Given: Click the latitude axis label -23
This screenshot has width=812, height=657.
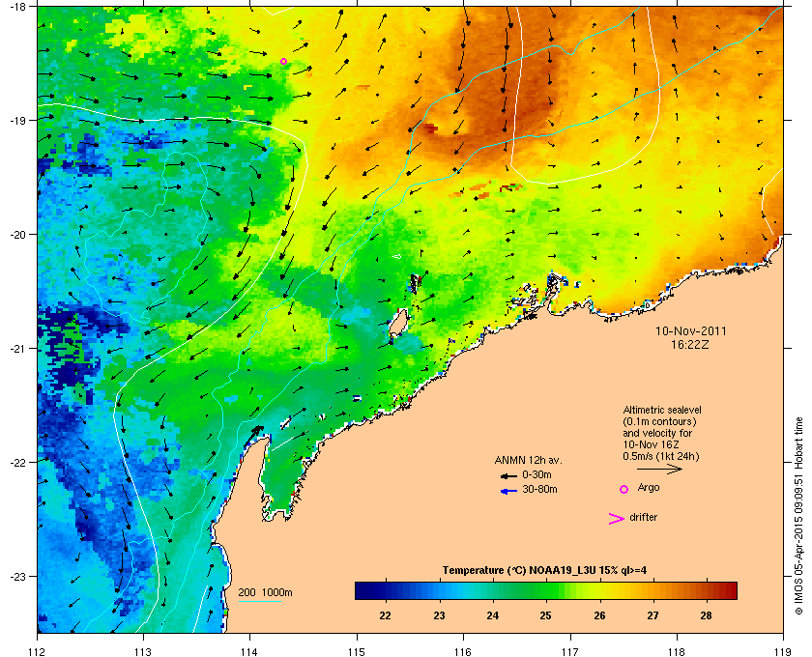Looking at the screenshot, I should coord(16,576).
